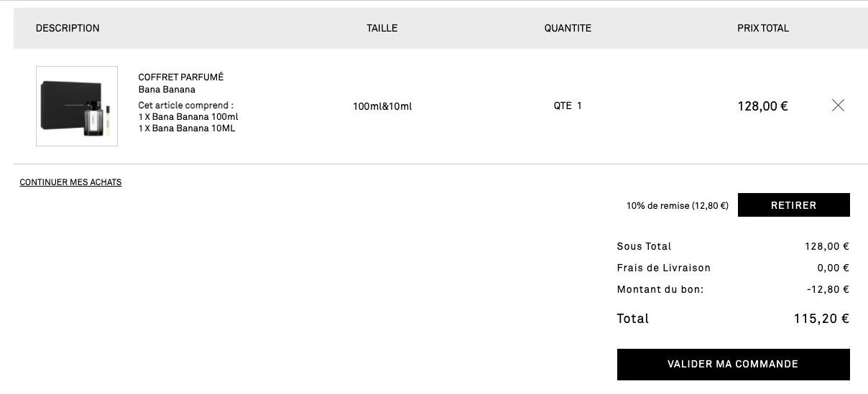Click the 128,00 € item price
Screen dimensions: 868x394
[762, 106]
